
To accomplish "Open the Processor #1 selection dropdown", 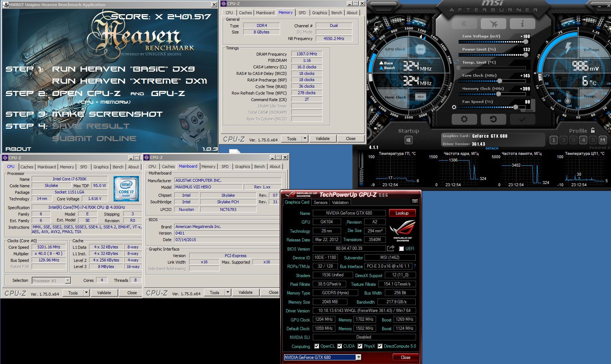I will pyautogui.click(x=68, y=280).
